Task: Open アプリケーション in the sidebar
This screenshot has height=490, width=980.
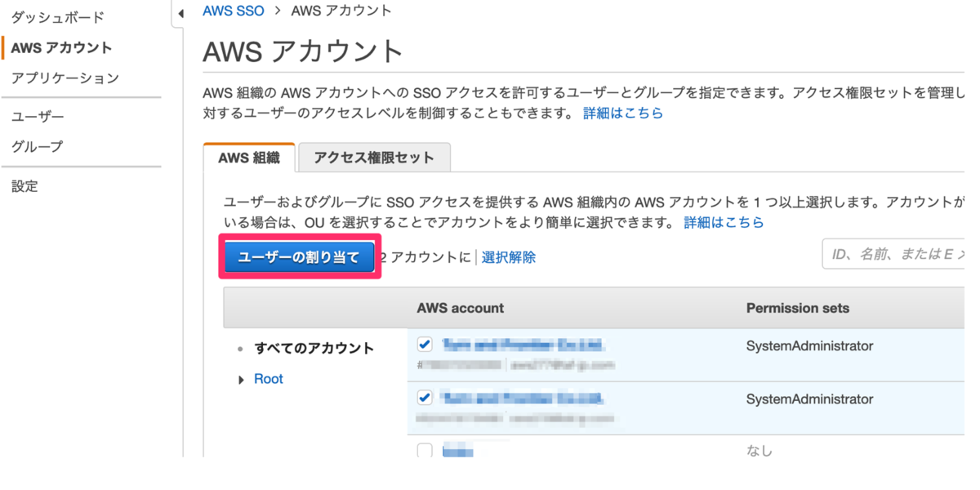Action: pos(65,78)
